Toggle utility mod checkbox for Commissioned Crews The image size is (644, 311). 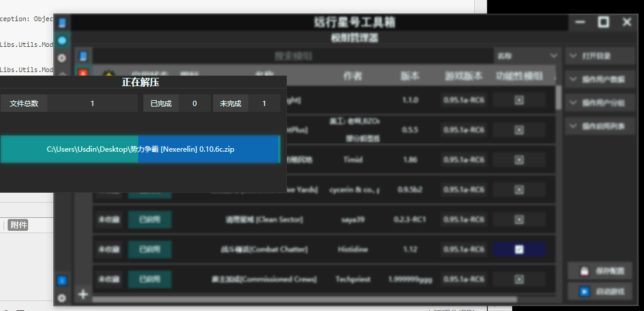point(519,279)
